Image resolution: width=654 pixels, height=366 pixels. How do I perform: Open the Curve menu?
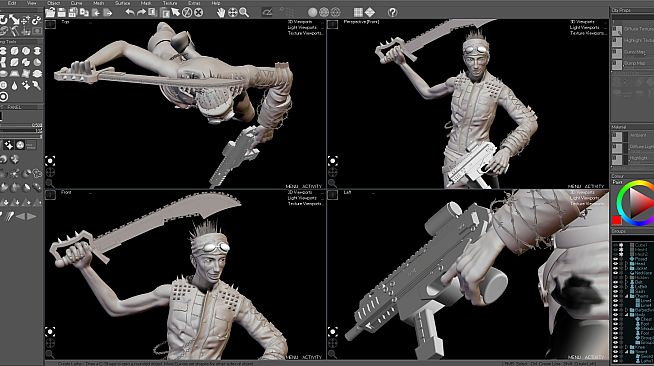[76, 3]
